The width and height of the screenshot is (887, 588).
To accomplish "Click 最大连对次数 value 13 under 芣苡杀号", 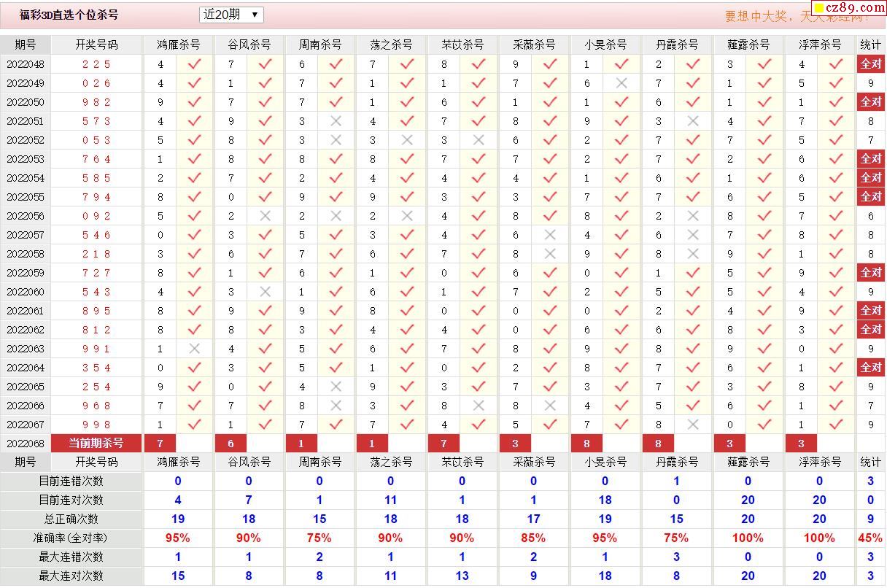I will pyautogui.click(x=462, y=576).
